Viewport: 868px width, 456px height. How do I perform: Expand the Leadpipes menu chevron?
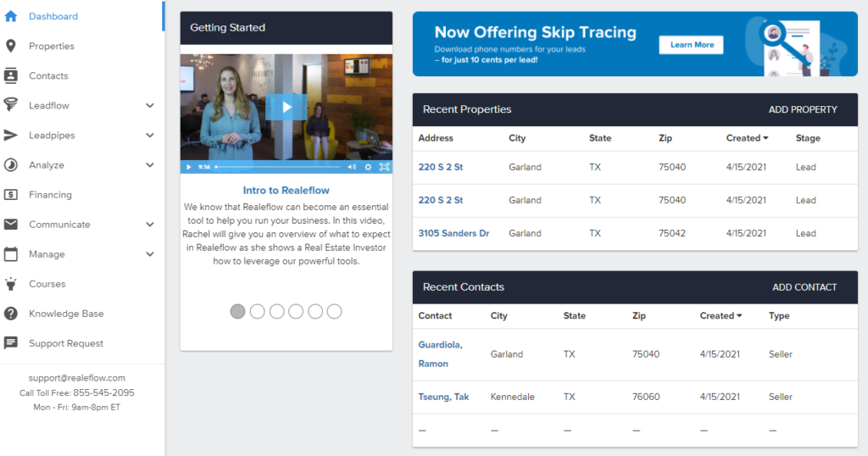[149, 135]
